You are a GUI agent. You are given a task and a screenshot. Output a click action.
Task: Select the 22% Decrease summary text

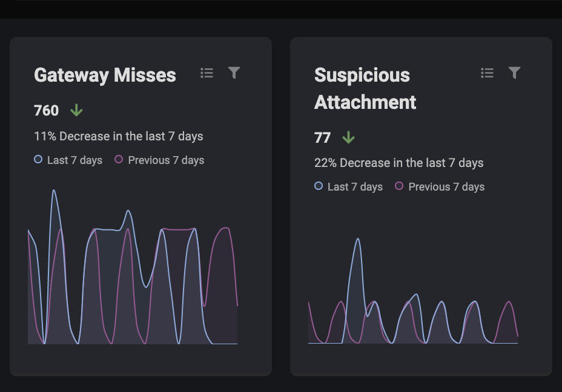[399, 163]
